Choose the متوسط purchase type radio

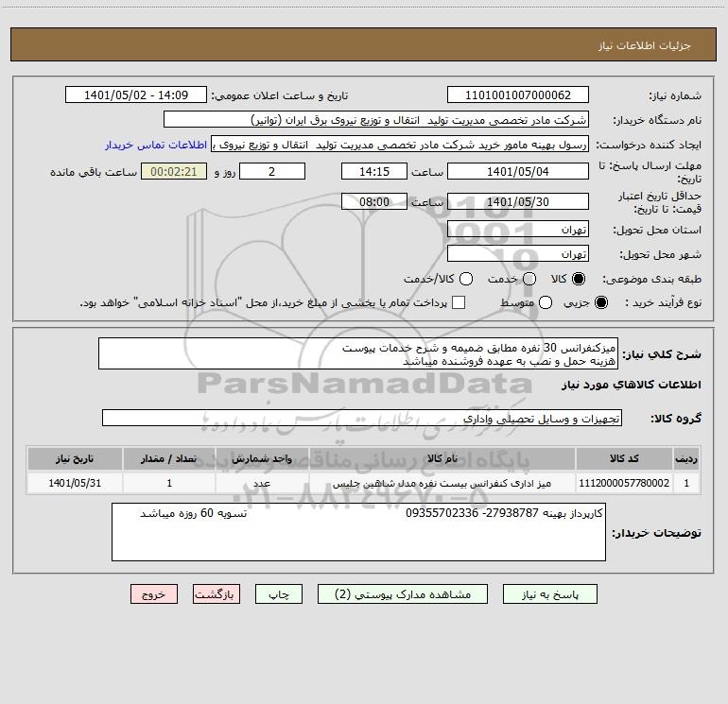pyautogui.click(x=546, y=302)
